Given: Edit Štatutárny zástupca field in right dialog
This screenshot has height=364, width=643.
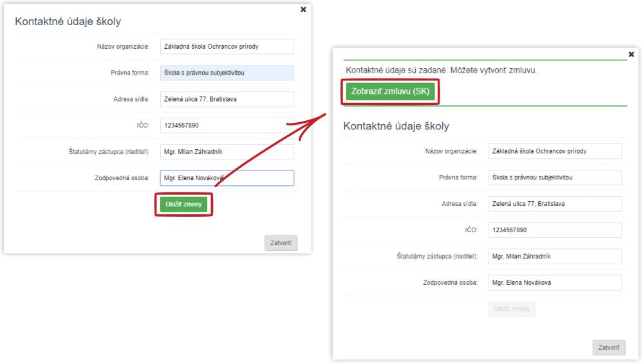Looking at the screenshot, I should pos(555,256).
